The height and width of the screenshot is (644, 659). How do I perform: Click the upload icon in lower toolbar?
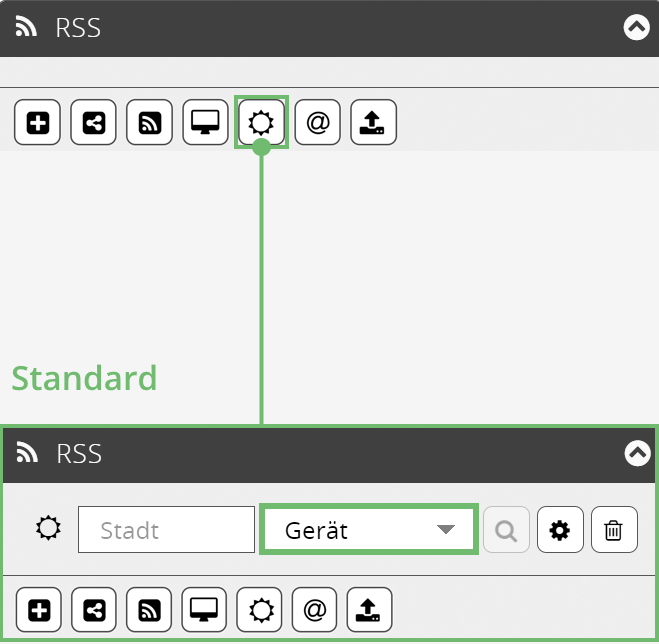click(x=370, y=608)
